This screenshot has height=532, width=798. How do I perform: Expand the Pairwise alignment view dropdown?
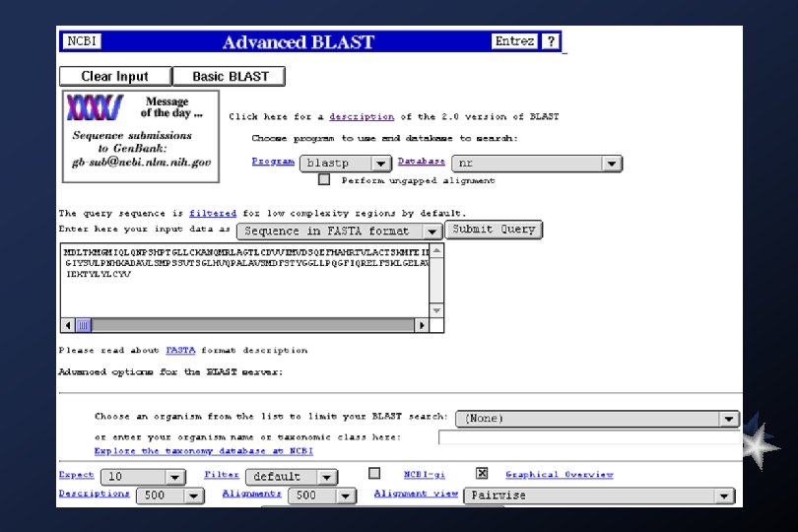[x=599, y=496]
